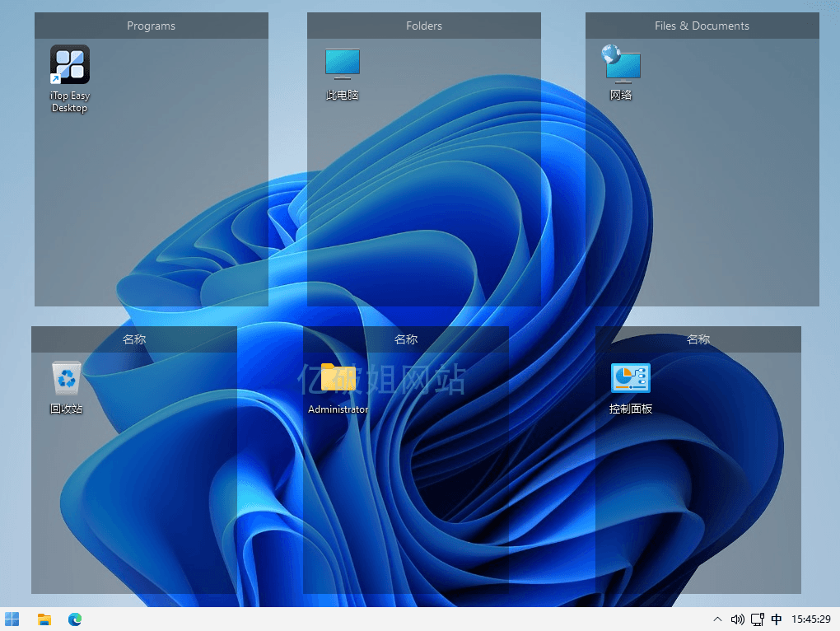Viewport: 840px width, 631px height.
Task: Open the iTop Easy Desktop shortcut
Action: 69,64
